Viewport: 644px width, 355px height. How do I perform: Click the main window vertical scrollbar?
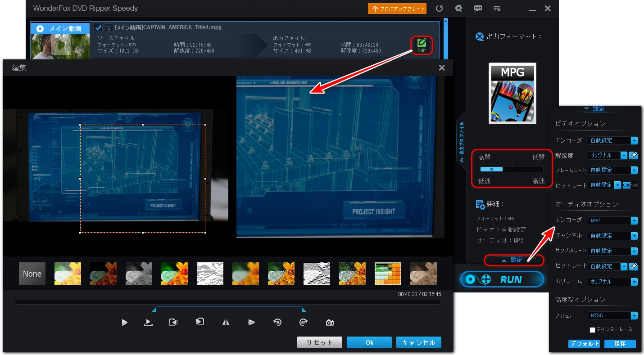pos(445,38)
